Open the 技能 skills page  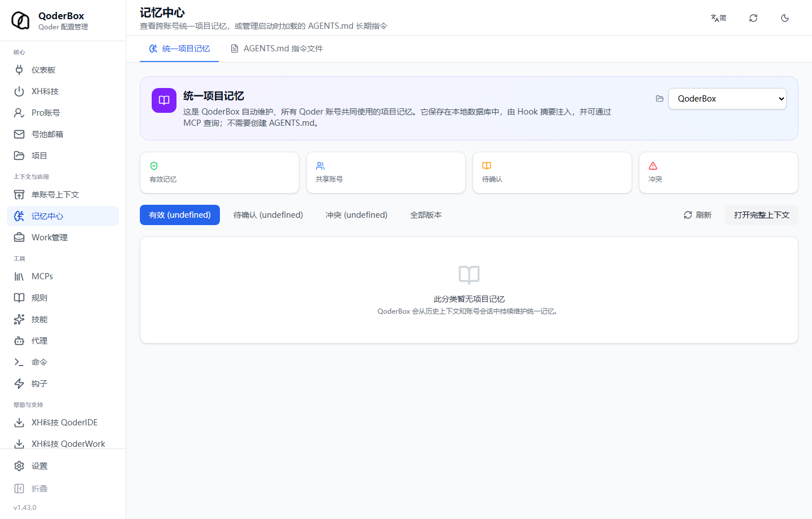click(x=63, y=319)
